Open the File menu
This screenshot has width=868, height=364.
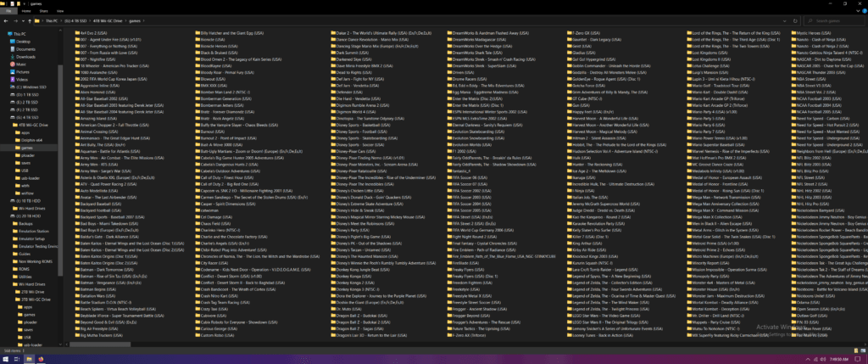pos(8,11)
